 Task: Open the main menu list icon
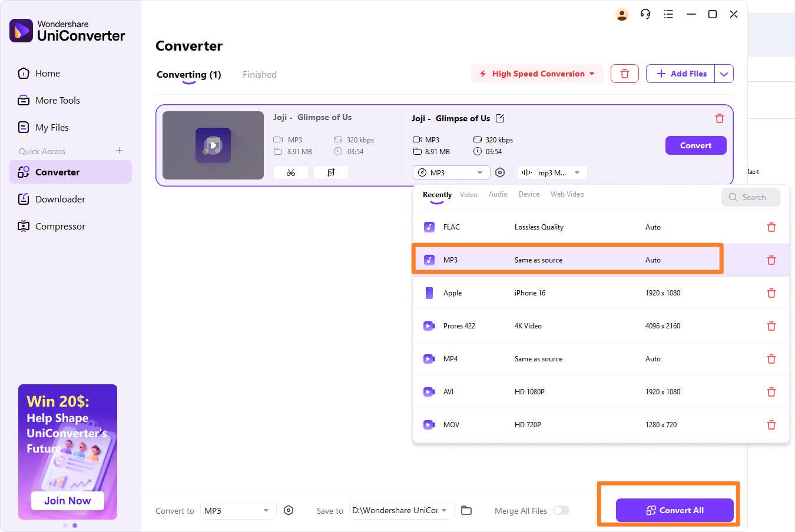coord(668,14)
